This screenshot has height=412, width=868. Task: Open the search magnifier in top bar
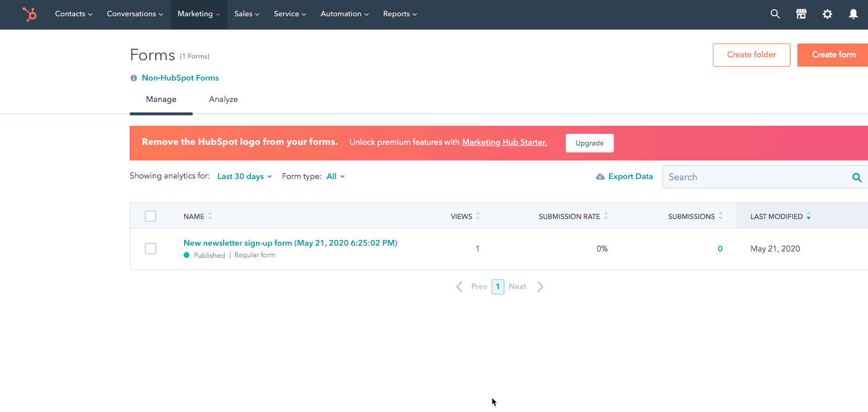pos(775,14)
